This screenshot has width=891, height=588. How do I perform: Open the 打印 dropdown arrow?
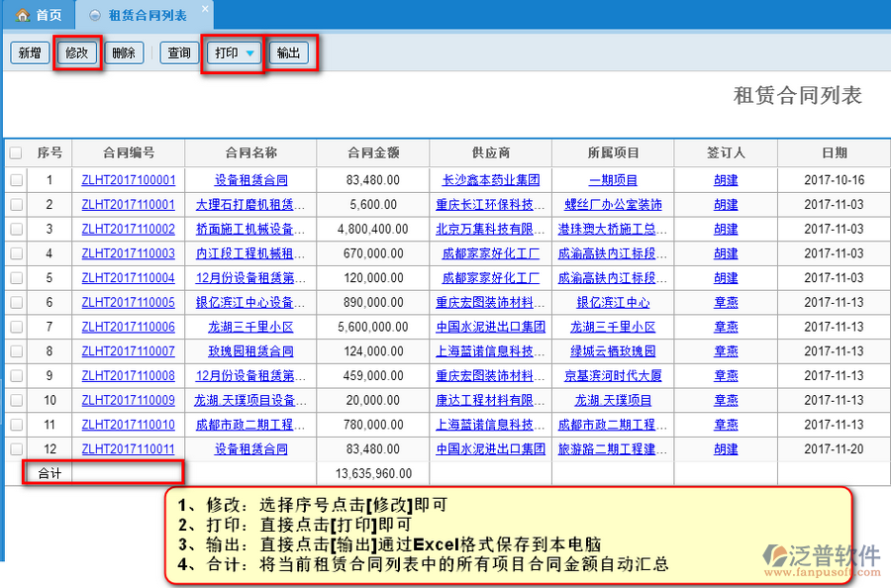point(250,53)
